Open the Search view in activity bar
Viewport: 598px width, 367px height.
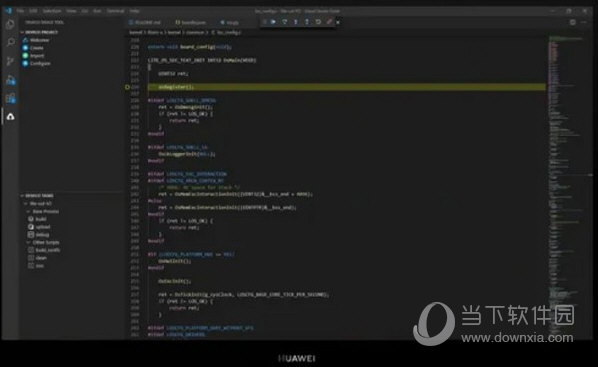pyautogui.click(x=10, y=42)
